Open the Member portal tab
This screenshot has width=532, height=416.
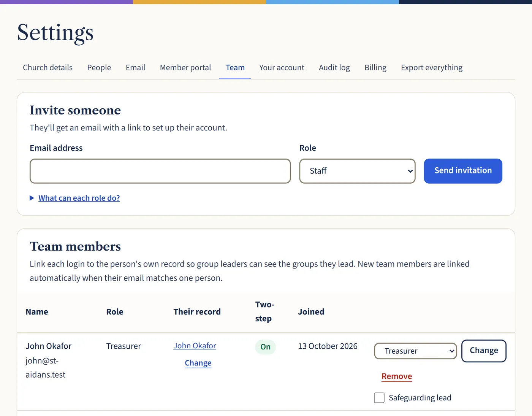pos(185,68)
